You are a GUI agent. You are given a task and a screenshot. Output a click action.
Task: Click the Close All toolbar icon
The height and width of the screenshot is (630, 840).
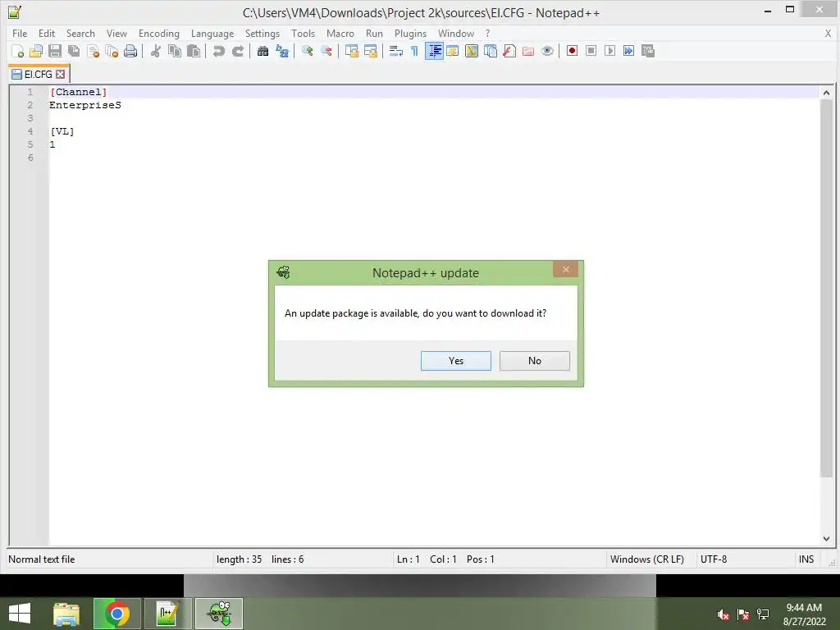pyautogui.click(x=112, y=51)
